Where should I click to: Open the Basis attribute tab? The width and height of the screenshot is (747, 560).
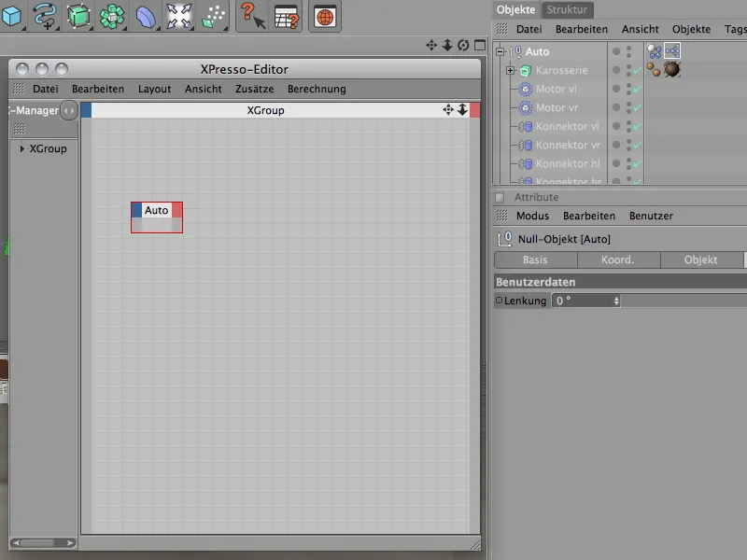[535, 260]
